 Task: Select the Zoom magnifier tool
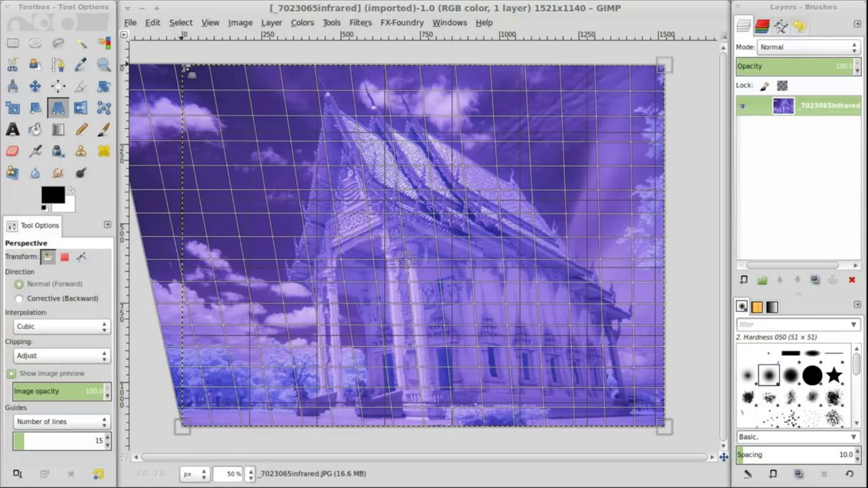[104, 65]
